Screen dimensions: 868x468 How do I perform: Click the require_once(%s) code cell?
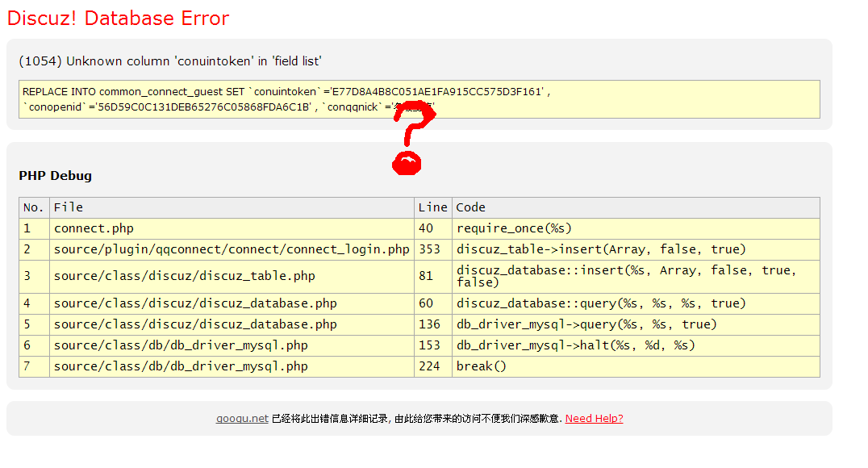(x=636, y=228)
